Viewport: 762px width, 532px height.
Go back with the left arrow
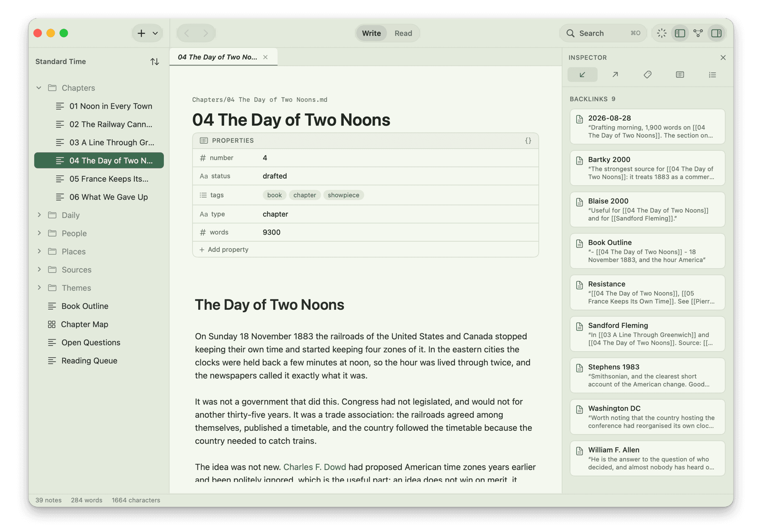click(187, 33)
